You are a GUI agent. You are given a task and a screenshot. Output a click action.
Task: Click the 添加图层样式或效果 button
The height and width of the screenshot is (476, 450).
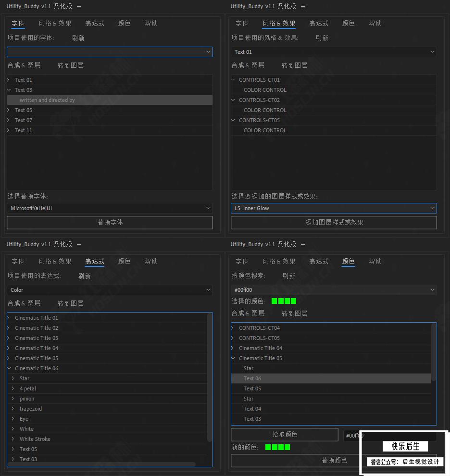334,223
